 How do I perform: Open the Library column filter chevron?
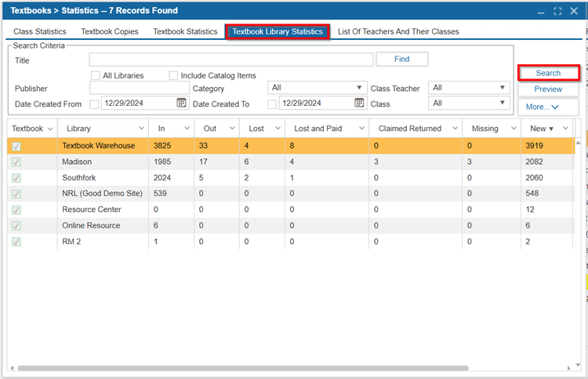click(141, 129)
